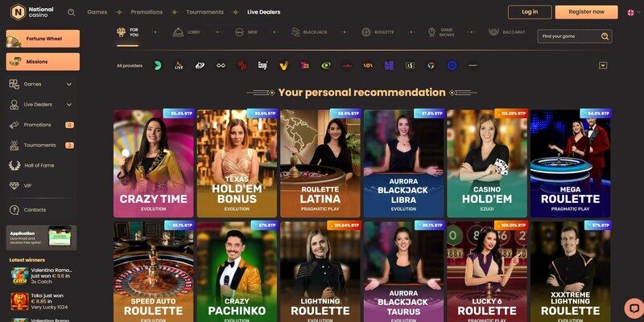Open the search magnifier in the header

[71, 12]
